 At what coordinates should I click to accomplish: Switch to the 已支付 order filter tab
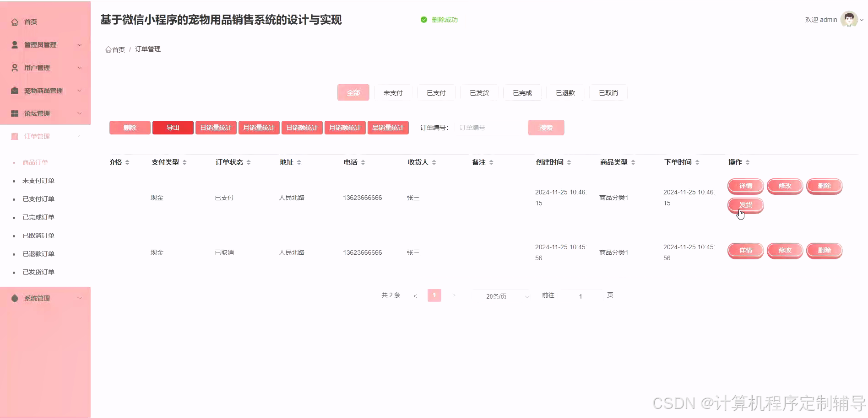coord(436,92)
